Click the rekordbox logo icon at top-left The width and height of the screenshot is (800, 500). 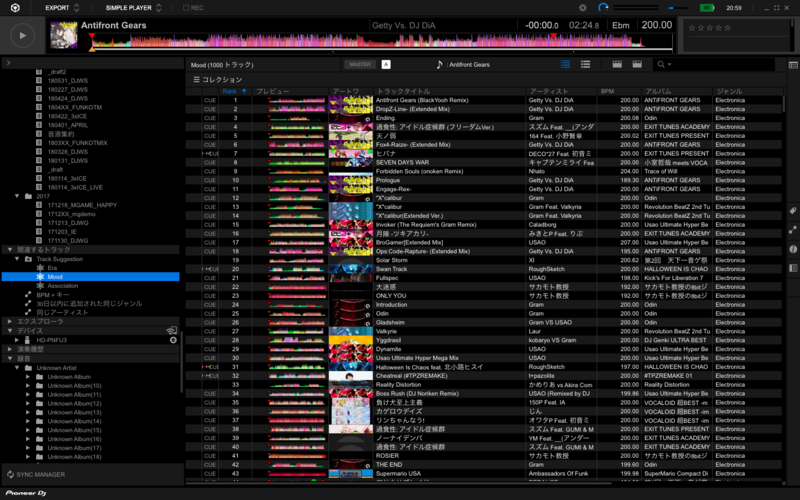(15, 8)
